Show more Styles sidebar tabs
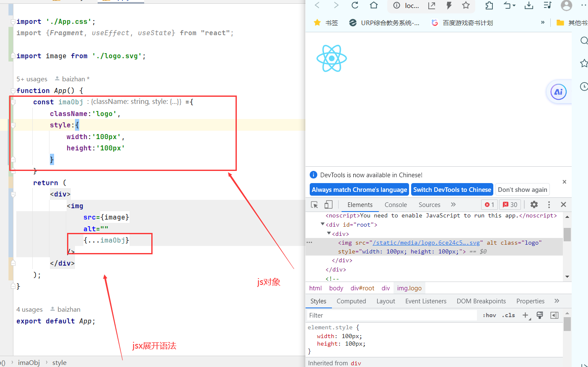This screenshot has height=367, width=588. pyautogui.click(x=557, y=301)
